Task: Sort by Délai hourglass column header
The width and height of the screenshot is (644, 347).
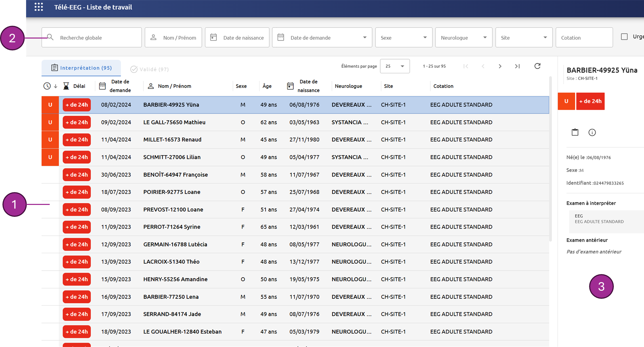Action: pyautogui.click(x=74, y=86)
